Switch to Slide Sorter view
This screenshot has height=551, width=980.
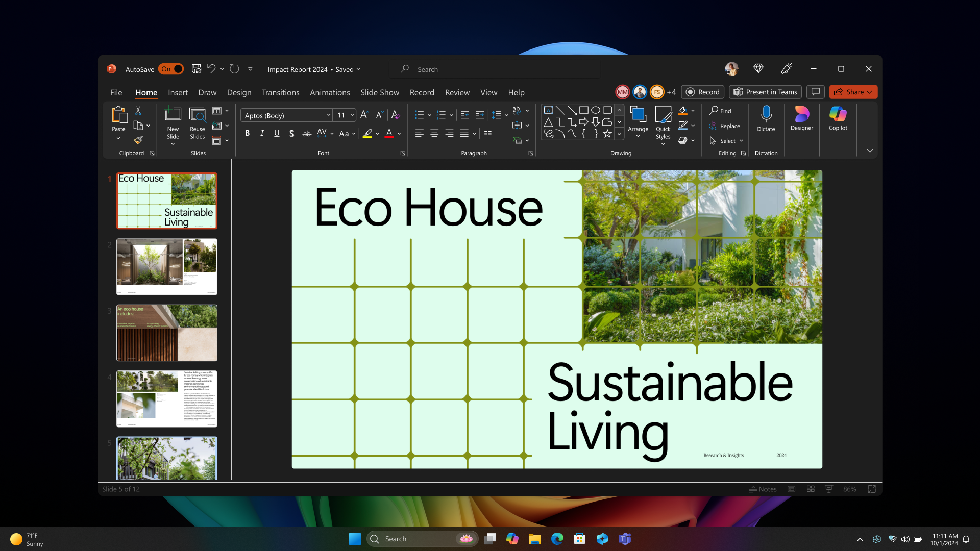click(811, 489)
